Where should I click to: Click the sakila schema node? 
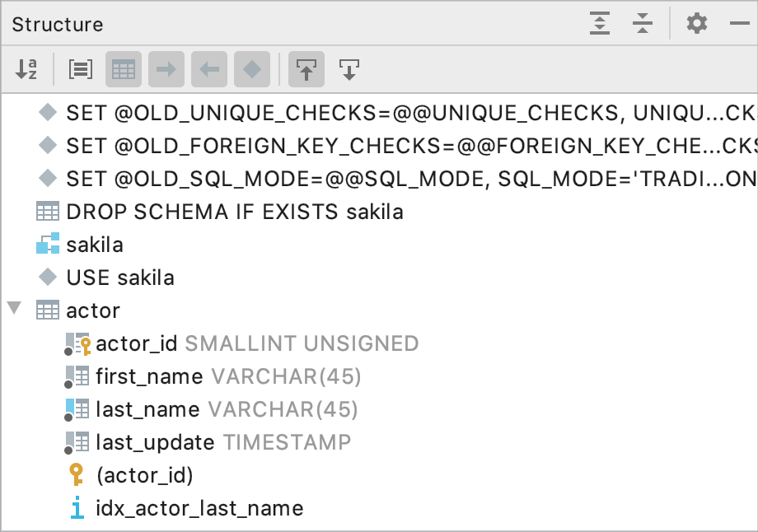(95, 245)
